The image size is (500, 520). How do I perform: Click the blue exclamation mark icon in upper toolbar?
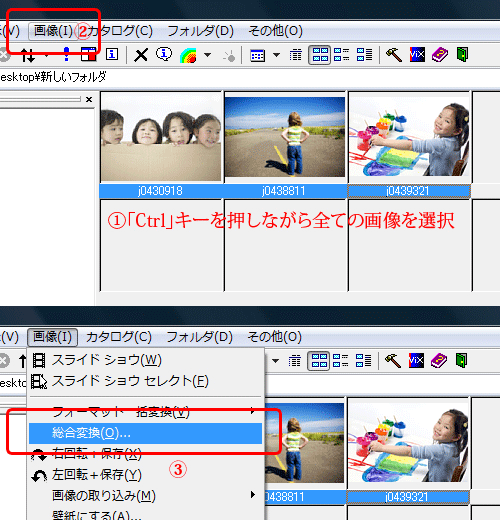point(66,54)
